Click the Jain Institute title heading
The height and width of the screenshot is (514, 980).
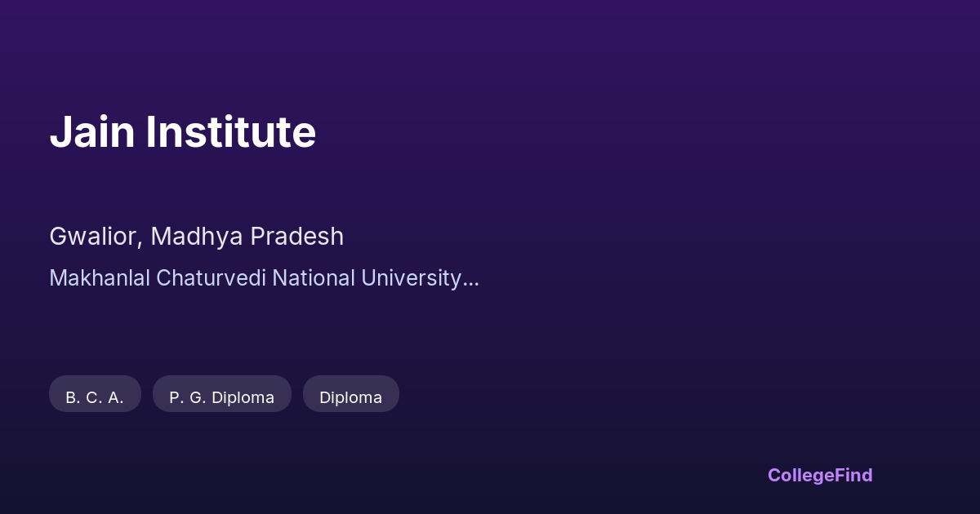[x=182, y=132]
